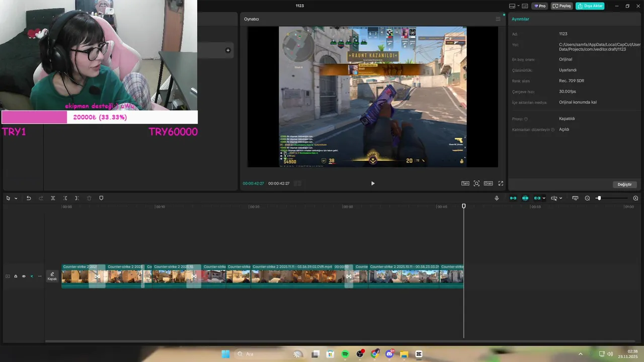The height and width of the screenshot is (362, 644).
Task: Open the linkage options dropdown arrow
Action: (x=544, y=198)
